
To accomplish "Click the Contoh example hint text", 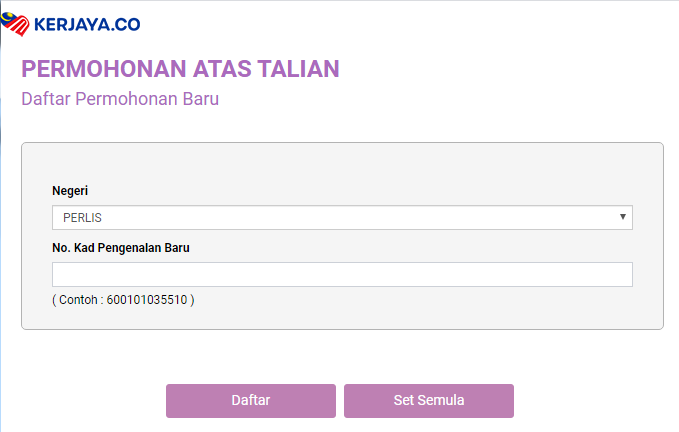I will [74, 299].
